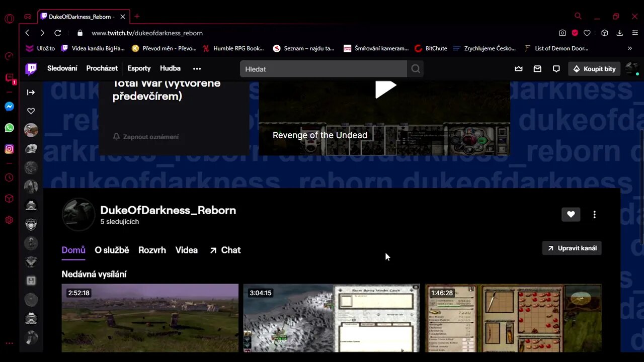The width and height of the screenshot is (644, 362).
Task: Add page to bookmarks heart icon
Action: pyautogui.click(x=587, y=33)
